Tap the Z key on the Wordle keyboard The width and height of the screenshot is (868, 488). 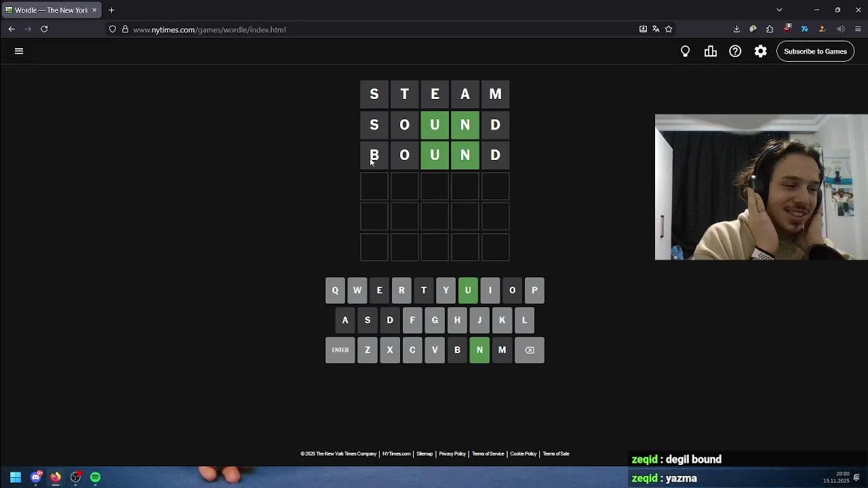point(368,350)
